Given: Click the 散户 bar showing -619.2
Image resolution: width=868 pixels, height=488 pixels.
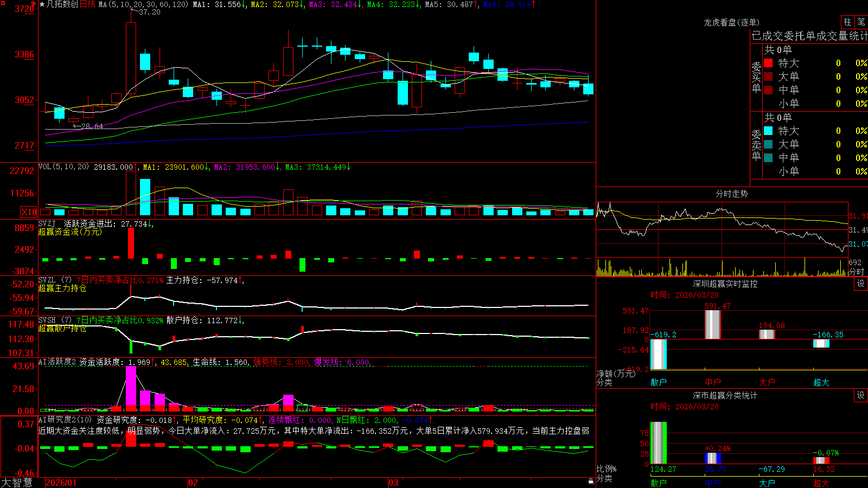Looking at the screenshot, I should tap(659, 354).
